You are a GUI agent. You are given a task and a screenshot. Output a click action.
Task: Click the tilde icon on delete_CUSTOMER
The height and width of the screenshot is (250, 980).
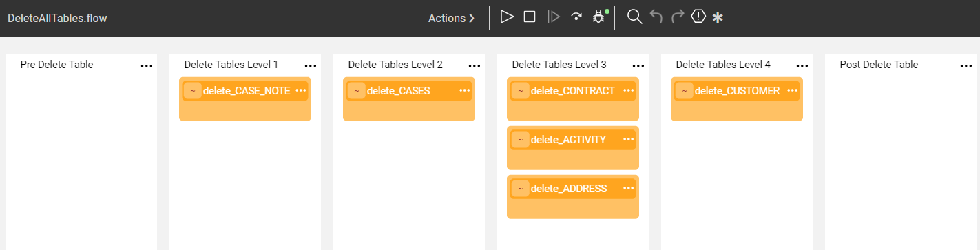[684, 91]
